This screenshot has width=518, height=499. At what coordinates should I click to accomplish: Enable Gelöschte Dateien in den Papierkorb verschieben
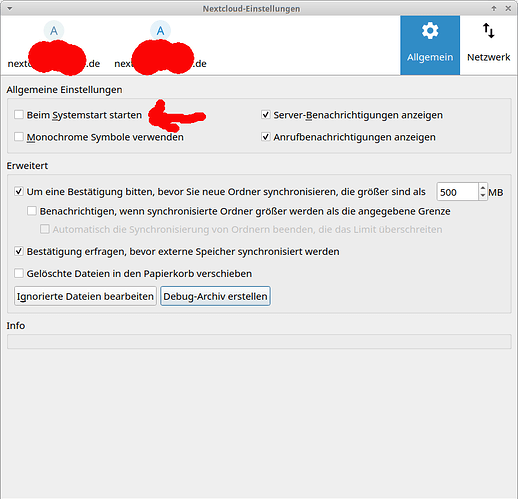[19, 273]
